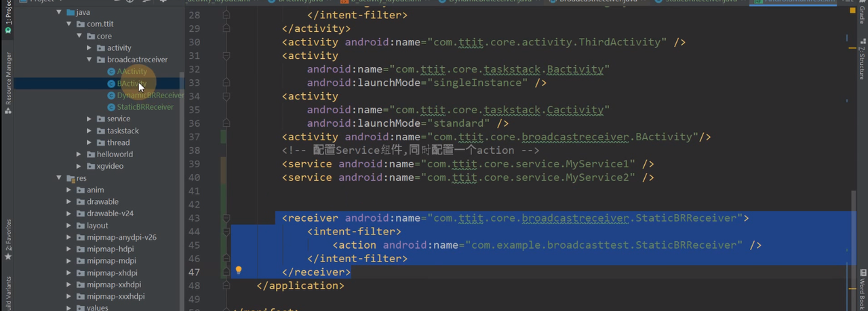Viewport: 868px width, 311px height.
Task: Open the 2: Favorites tool window
Action: (x=8, y=240)
